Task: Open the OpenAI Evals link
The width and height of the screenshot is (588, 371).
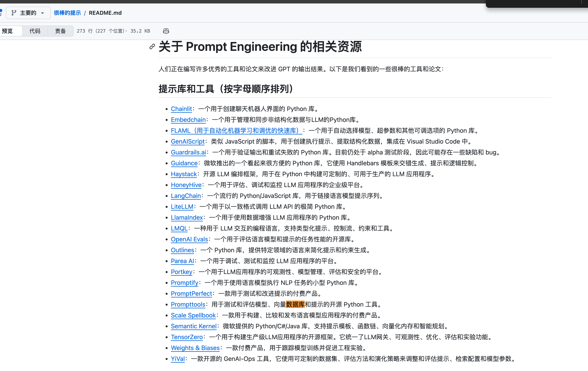Action: 189,239
